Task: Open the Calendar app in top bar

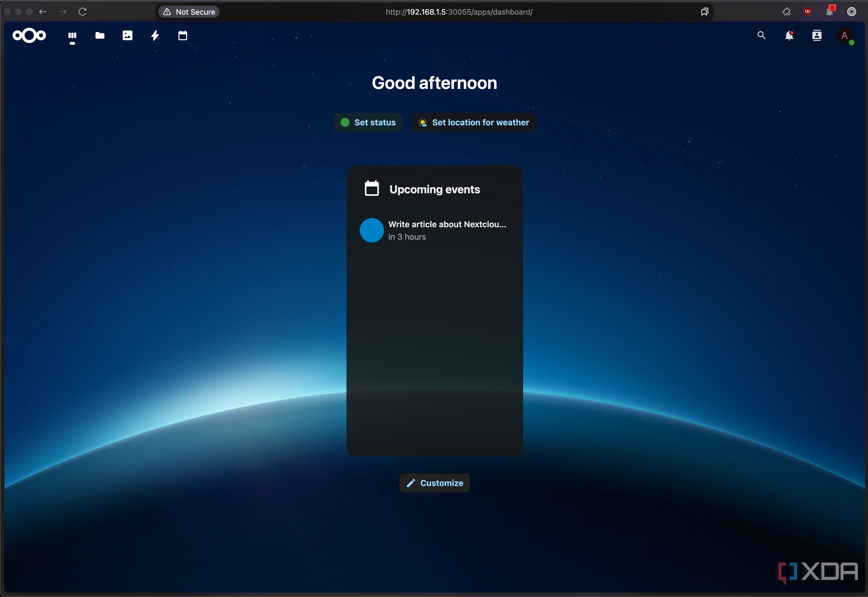Action: coord(182,36)
